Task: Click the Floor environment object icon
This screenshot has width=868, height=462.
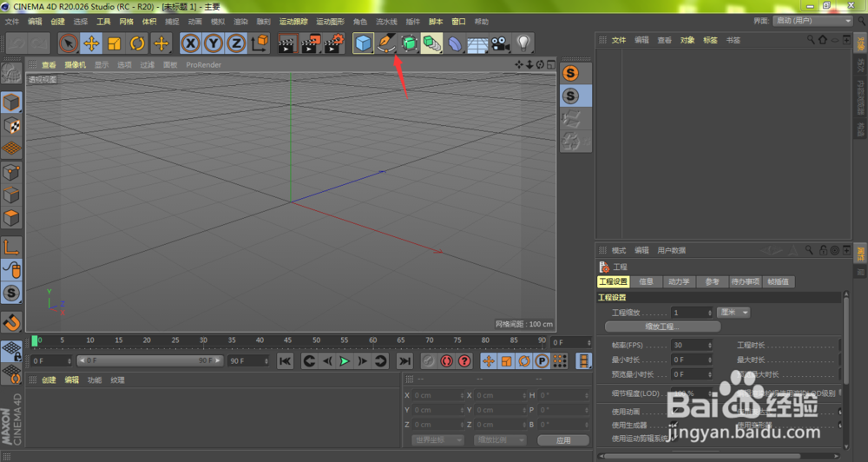Action: point(477,43)
